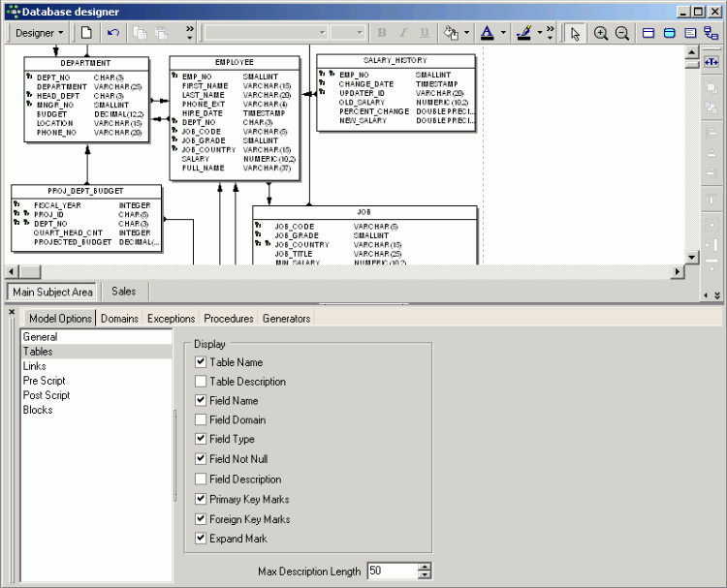Switch to the Sales tab
Image resolution: width=727 pixels, height=588 pixels.
(x=123, y=291)
